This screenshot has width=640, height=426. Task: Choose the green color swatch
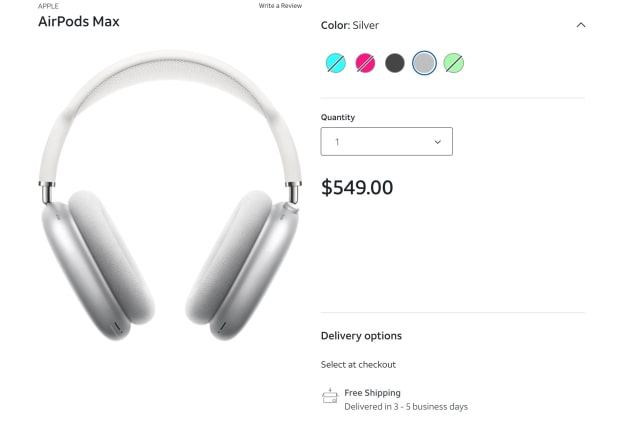click(454, 64)
